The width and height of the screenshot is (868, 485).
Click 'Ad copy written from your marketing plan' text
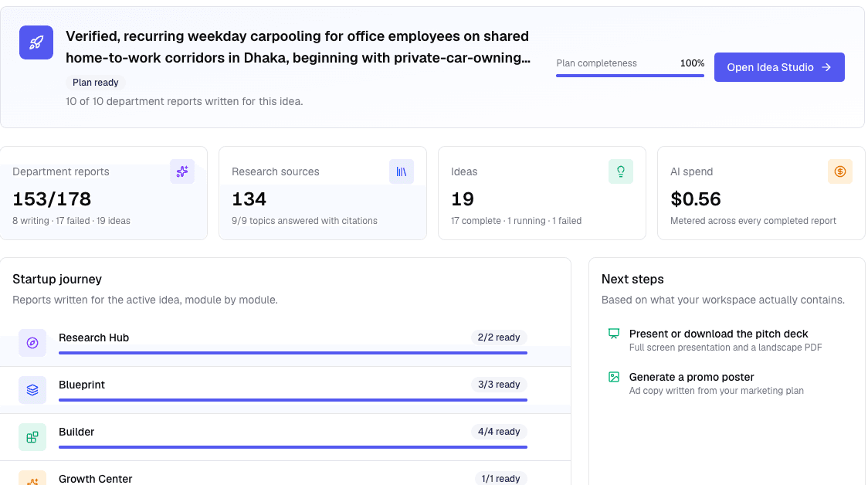[717, 390]
